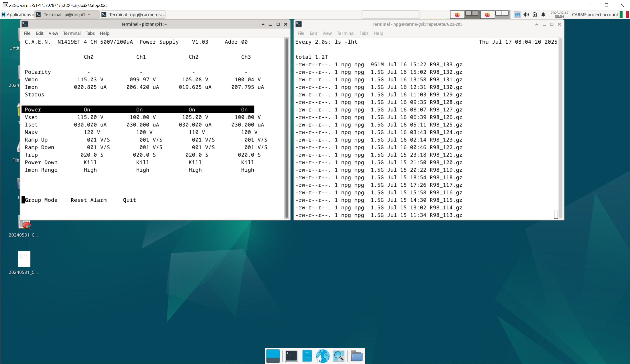Open Tabs menu in pi@nnrpi1 terminal

pos(90,33)
